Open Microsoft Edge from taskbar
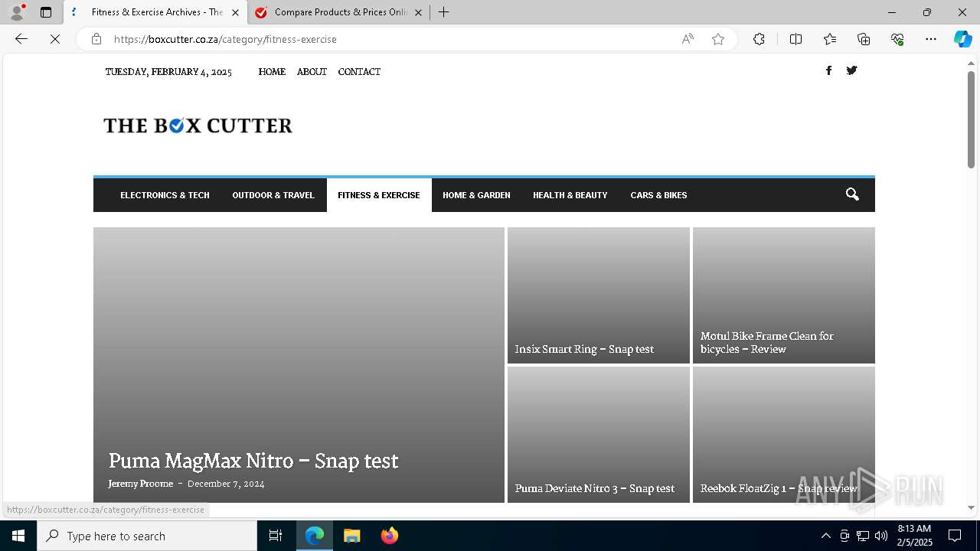This screenshot has width=980, height=551. click(x=315, y=536)
